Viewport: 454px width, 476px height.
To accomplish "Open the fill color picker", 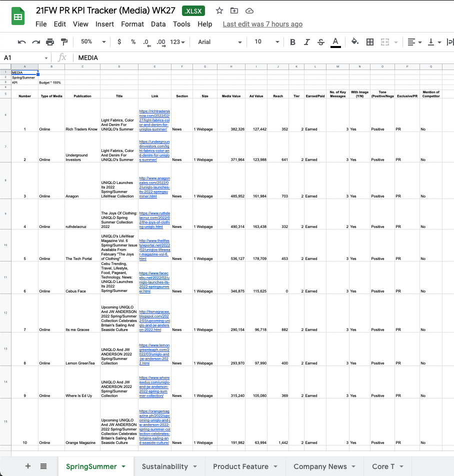I will 355,41.
